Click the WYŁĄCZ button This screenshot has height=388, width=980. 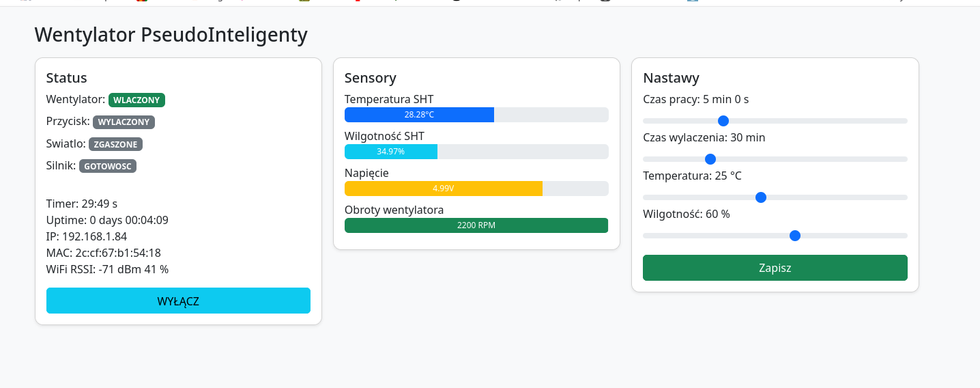178,301
